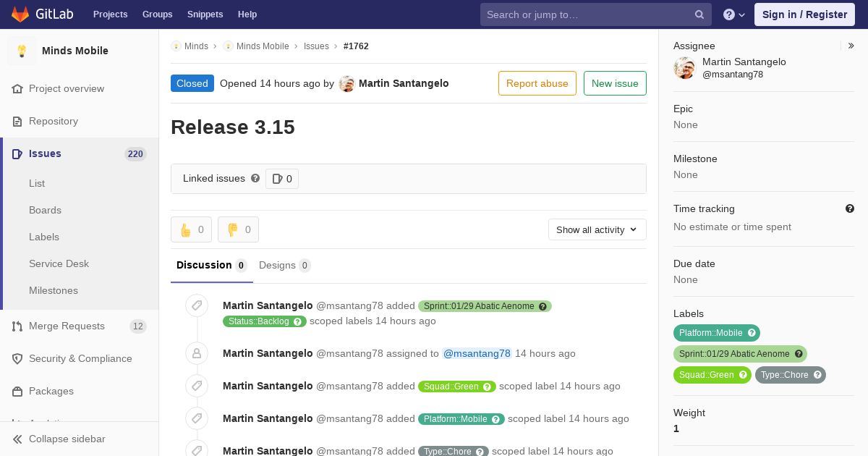Open the Show all activity dropdown
Image resolution: width=868 pixels, height=456 pixels.
coord(597,229)
